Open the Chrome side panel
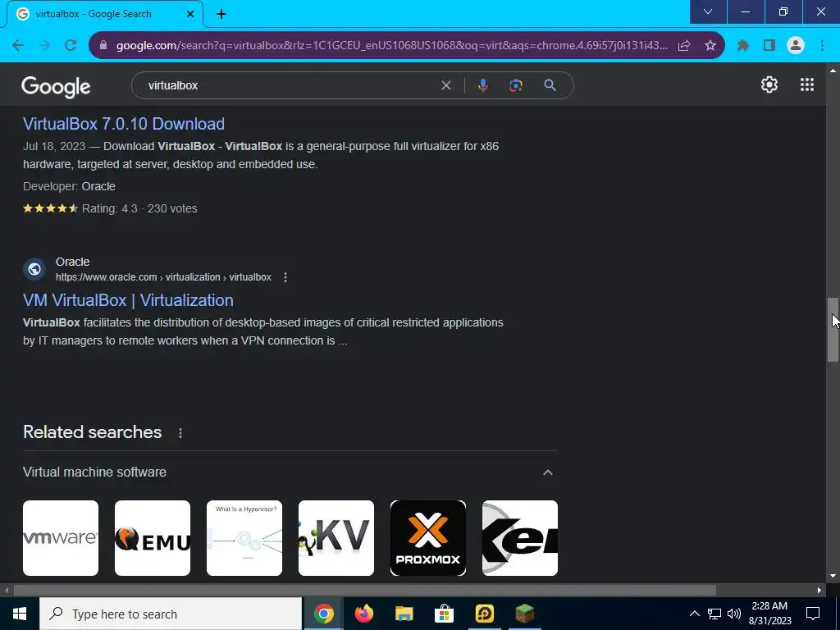 769,46
